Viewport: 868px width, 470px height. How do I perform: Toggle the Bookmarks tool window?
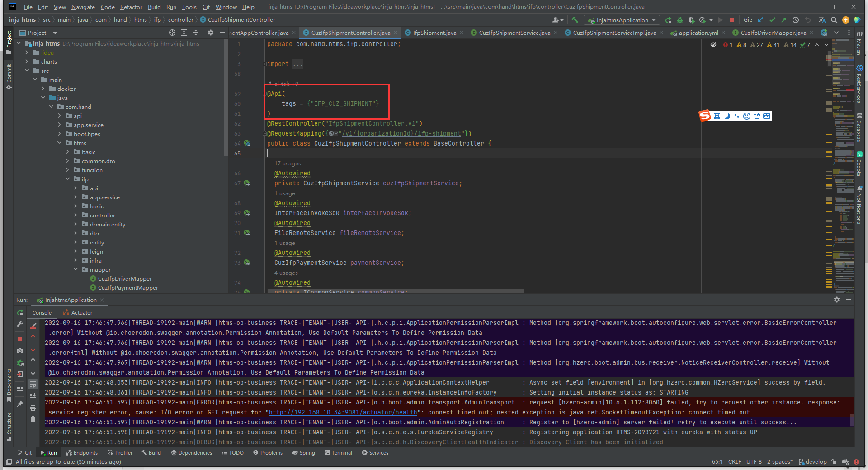coord(9,385)
